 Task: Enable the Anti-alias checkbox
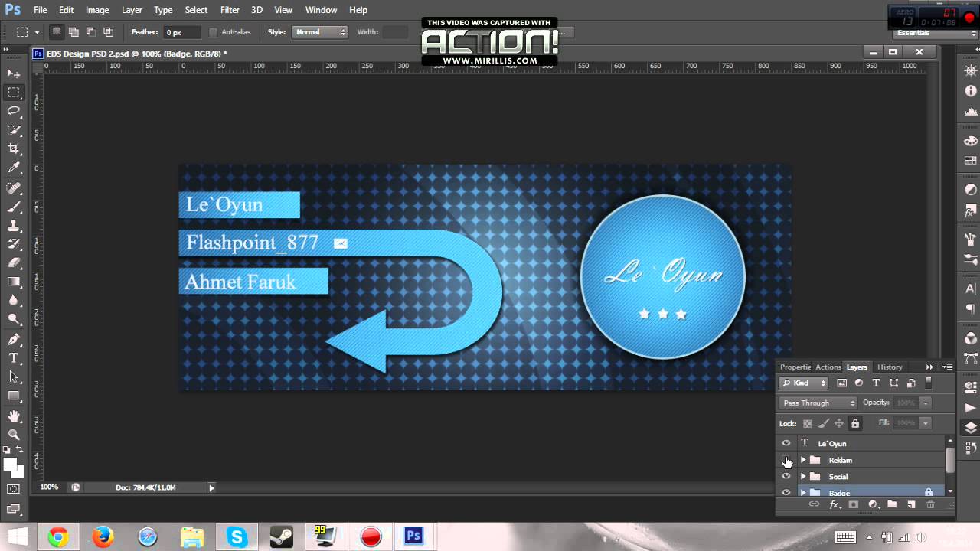pyautogui.click(x=214, y=32)
